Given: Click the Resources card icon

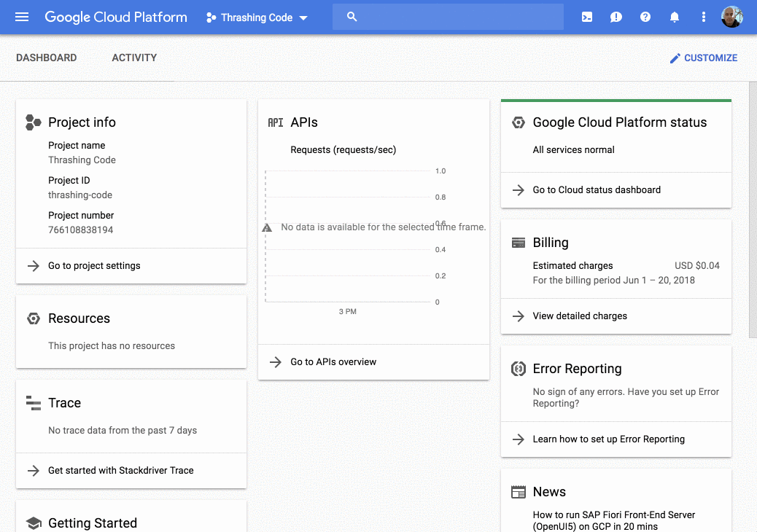Looking at the screenshot, I should point(34,318).
